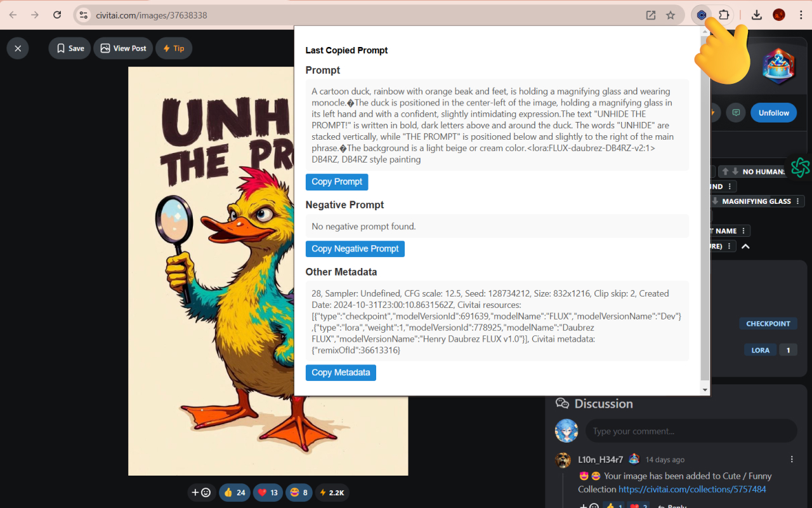Click the creator's anniversary cake avatar
This screenshot has width=812, height=508.
(x=778, y=66)
